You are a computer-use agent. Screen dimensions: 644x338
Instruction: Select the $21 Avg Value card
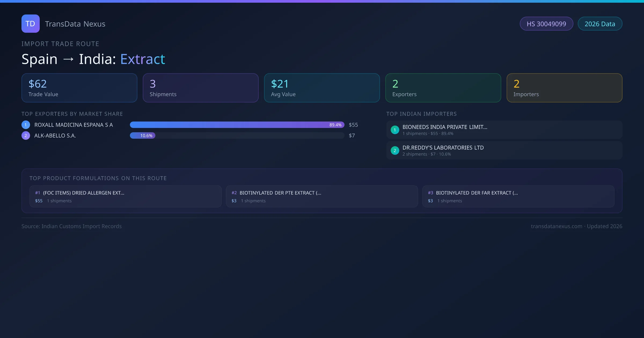[322, 88]
